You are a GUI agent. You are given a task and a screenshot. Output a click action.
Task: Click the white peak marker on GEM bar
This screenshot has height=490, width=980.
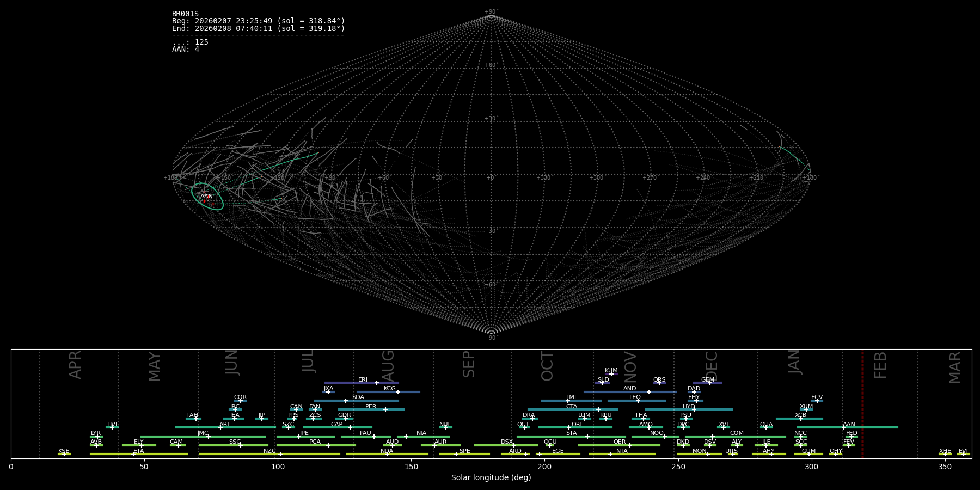point(710,383)
